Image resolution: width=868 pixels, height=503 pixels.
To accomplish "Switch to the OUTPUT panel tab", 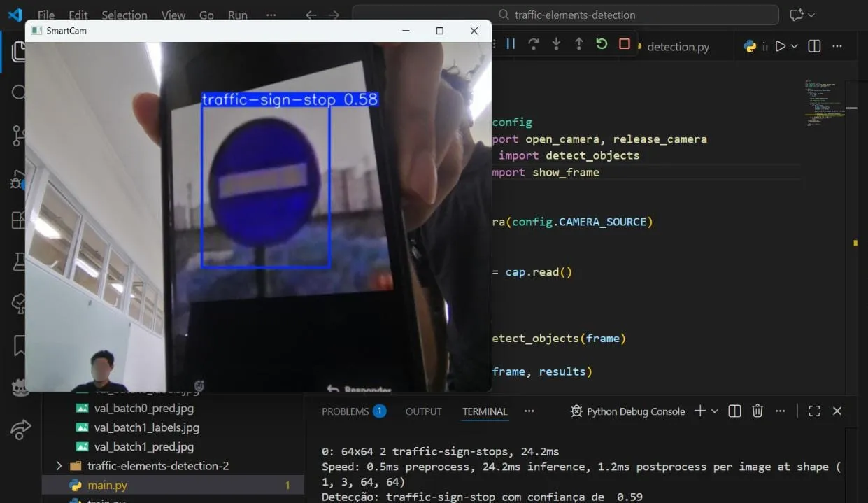I will click(423, 411).
